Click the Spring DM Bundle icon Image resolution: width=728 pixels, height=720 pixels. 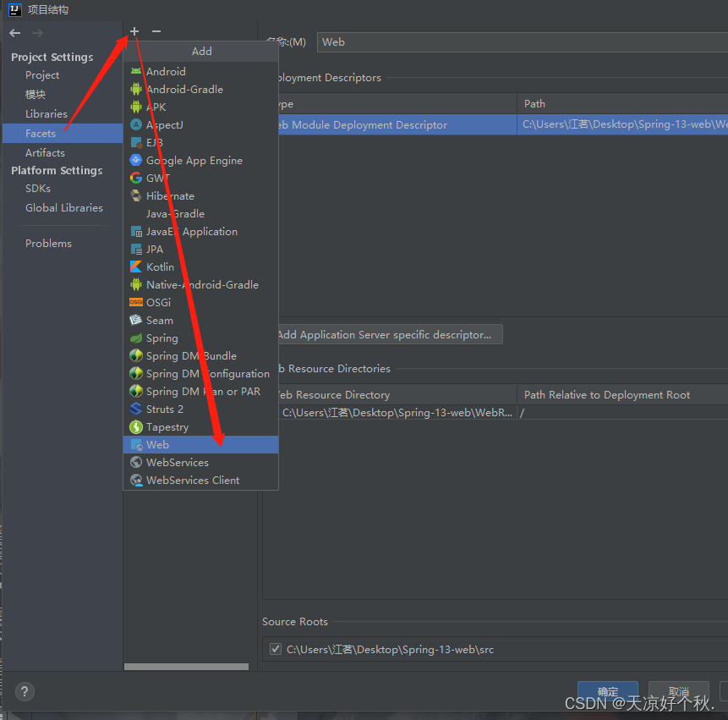pos(136,356)
